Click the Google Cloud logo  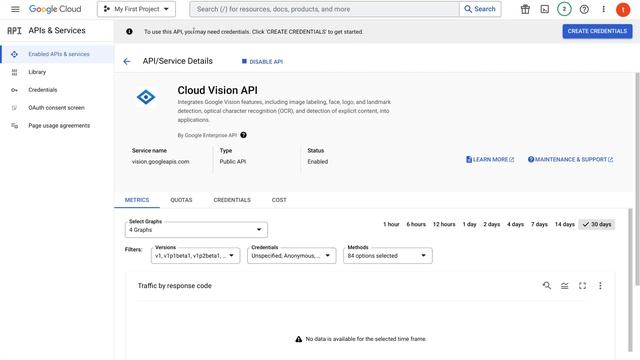pyautogui.click(x=55, y=9)
